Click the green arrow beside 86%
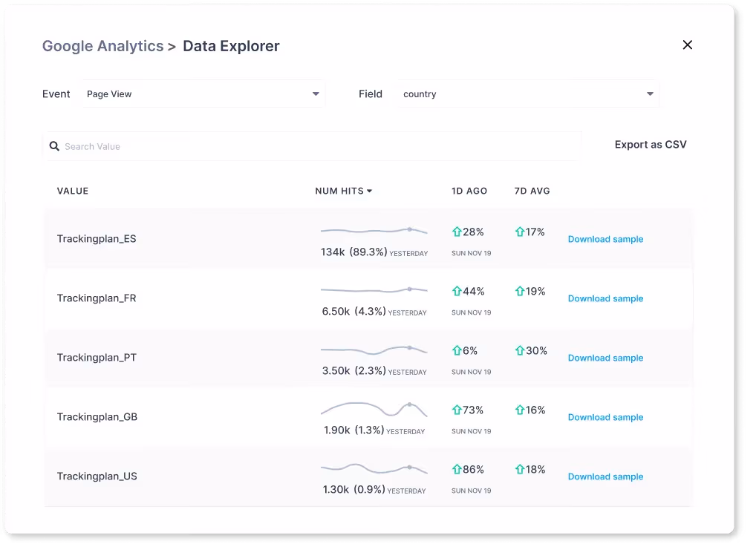This screenshot has height=544, width=756. [457, 469]
